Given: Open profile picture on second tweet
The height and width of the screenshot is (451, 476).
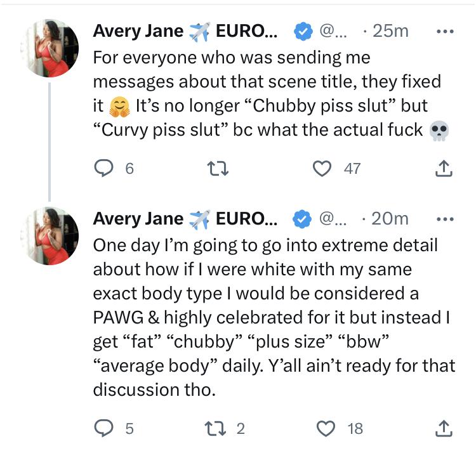Looking at the screenshot, I should pos(49,235).
